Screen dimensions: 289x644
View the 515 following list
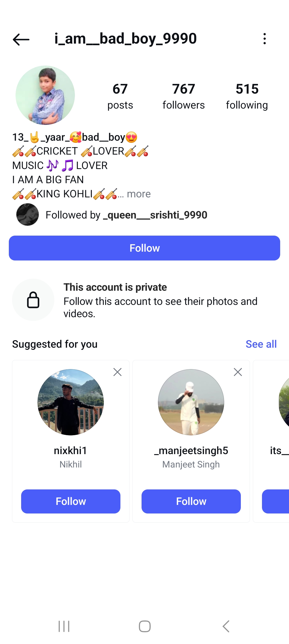pyautogui.click(x=247, y=96)
